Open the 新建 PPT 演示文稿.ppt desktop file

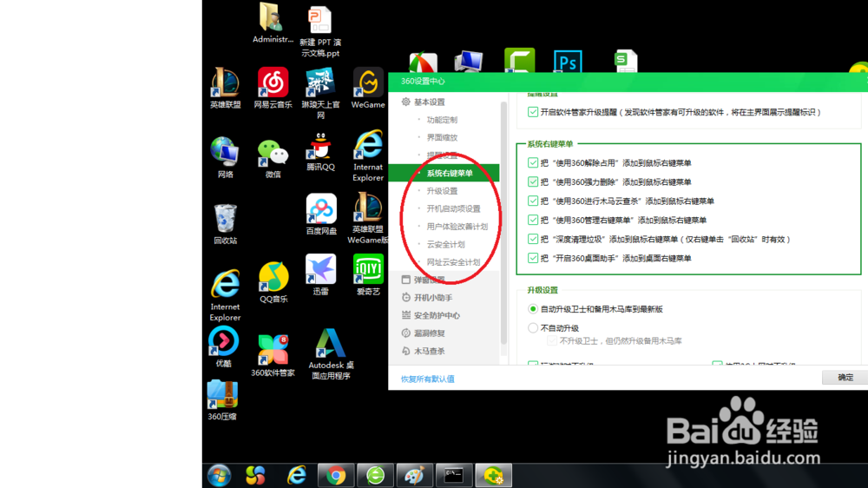[320, 30]
